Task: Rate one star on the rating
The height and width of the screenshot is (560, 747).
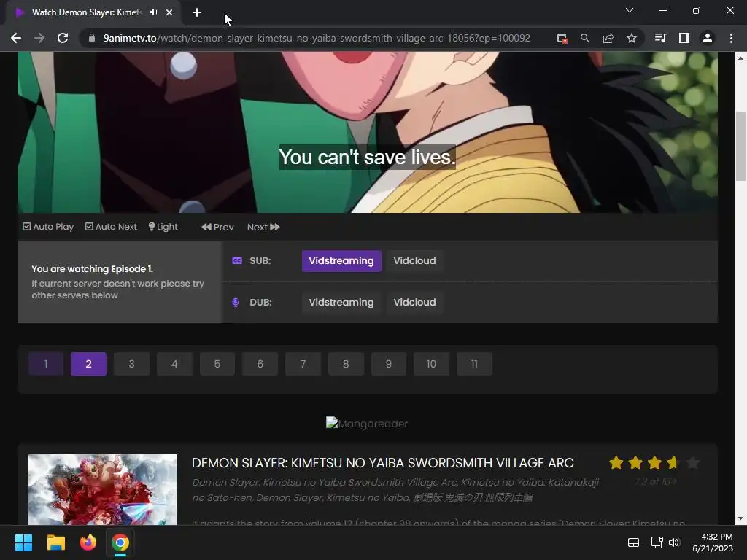Action: coord(616,463)
